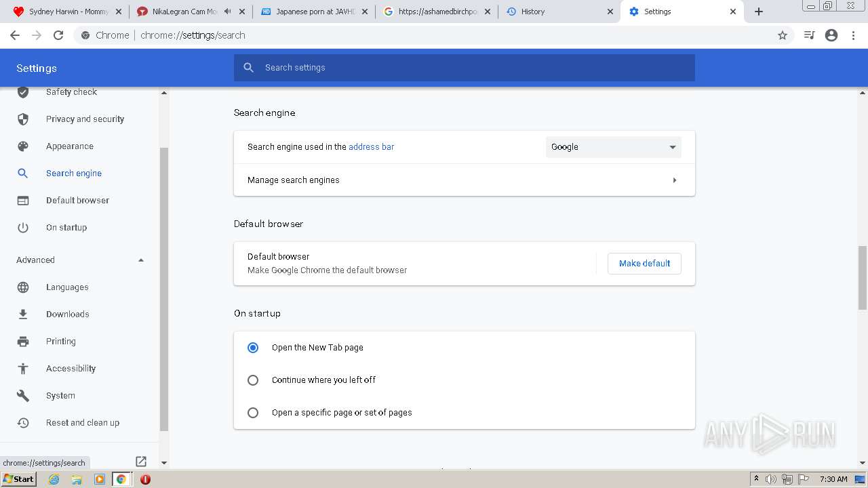Open the red opera-like taskbar icon

145,479
